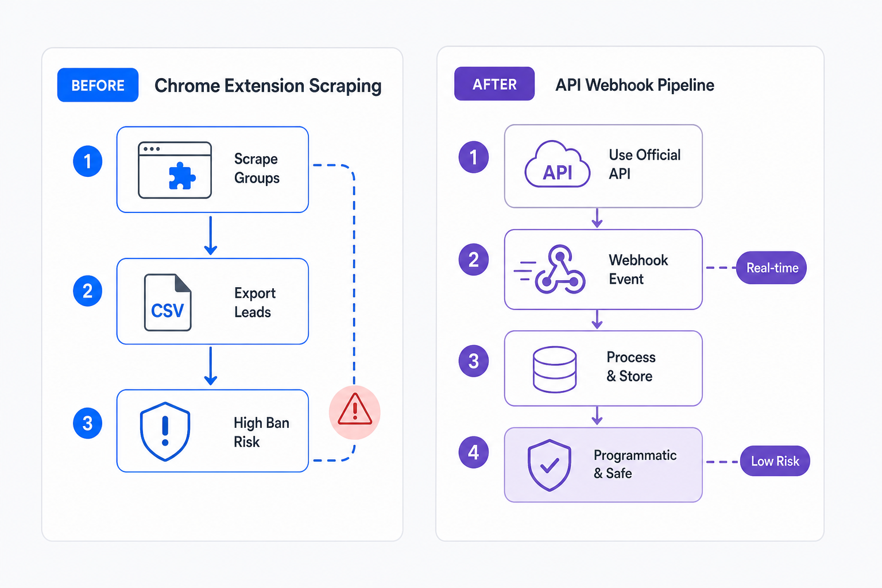Click the red warning triangle icon

click(355, 410)
